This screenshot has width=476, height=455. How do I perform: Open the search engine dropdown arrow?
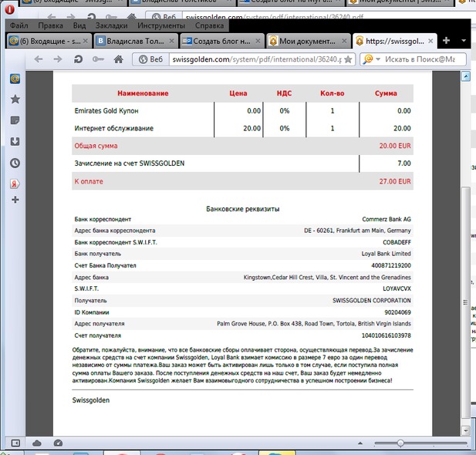tap(378, 59)
